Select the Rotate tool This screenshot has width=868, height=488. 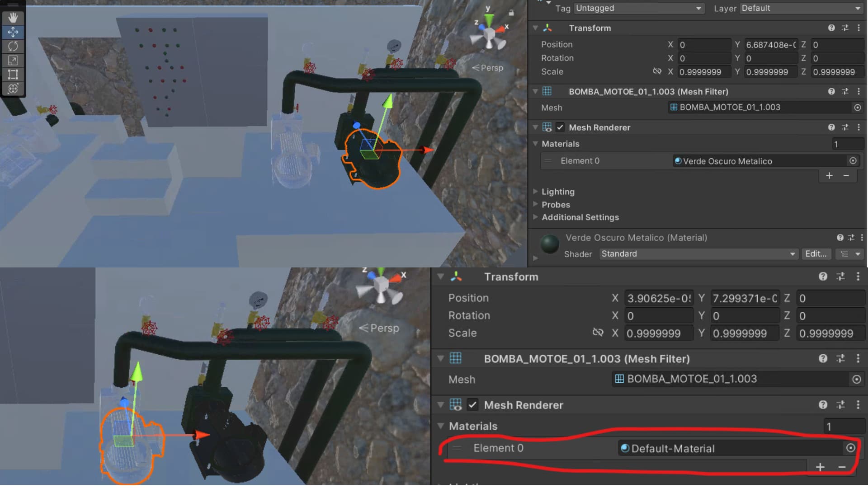[13, 46]
